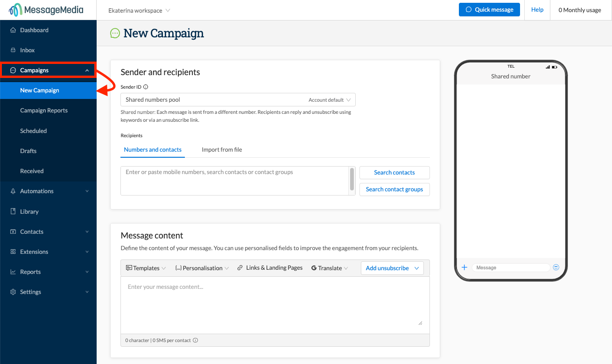
Task: Open the Add unsubscribe dropdown
Action: [392, 268]
